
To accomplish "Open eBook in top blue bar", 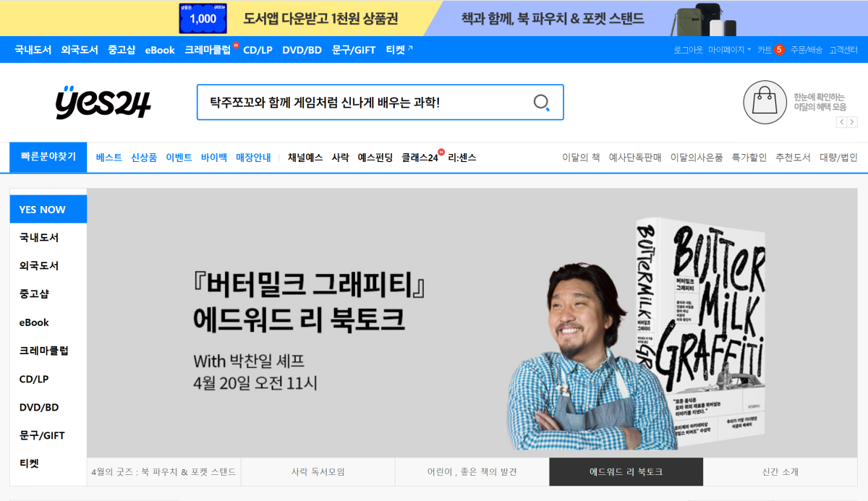I will (160, 50).
